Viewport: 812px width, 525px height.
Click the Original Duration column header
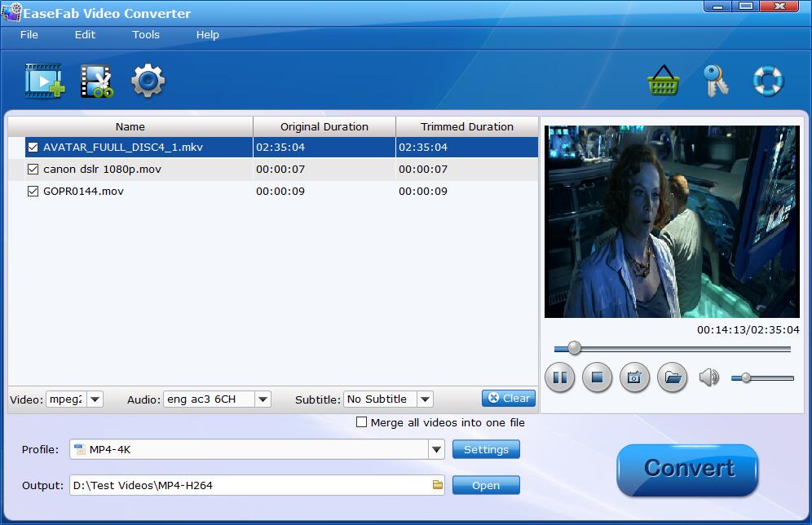[324, 127]
